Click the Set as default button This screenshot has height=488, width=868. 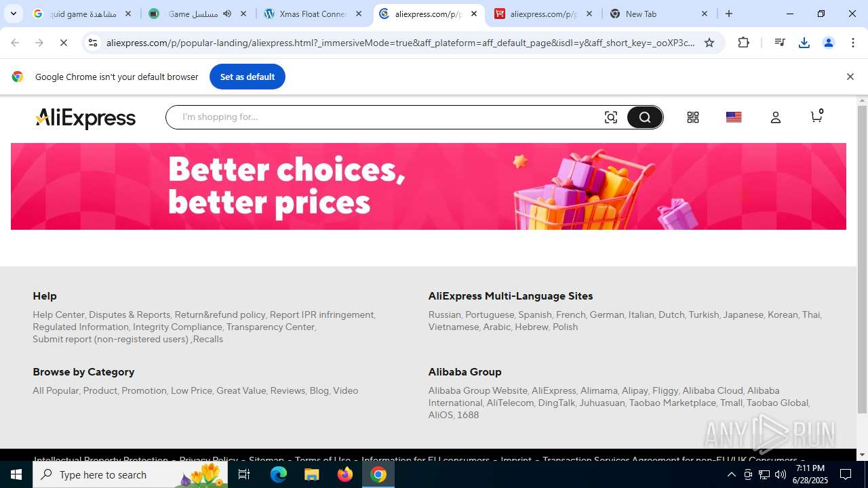248,77
